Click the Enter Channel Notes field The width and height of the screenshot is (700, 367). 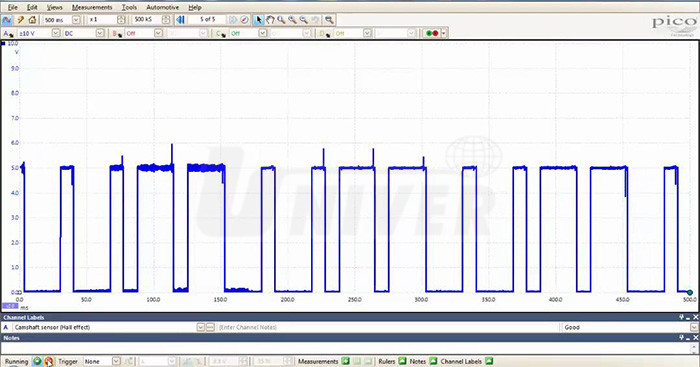click(x=388, y=327)
